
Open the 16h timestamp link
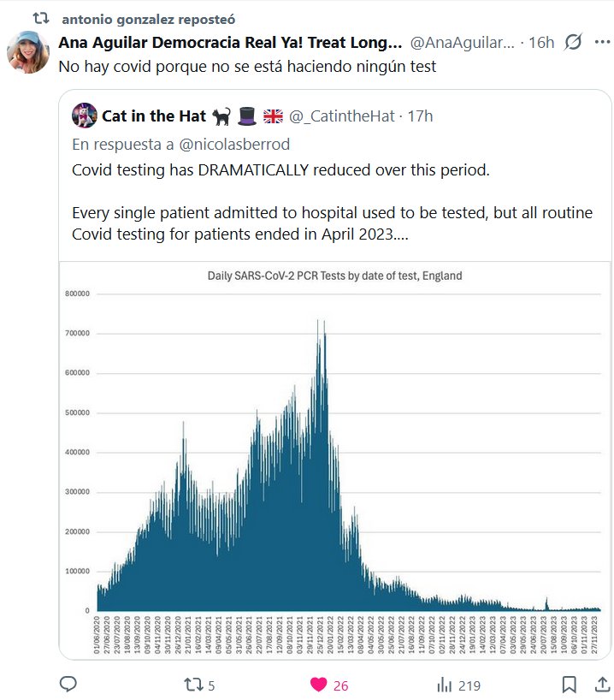(x=541, y=42)
